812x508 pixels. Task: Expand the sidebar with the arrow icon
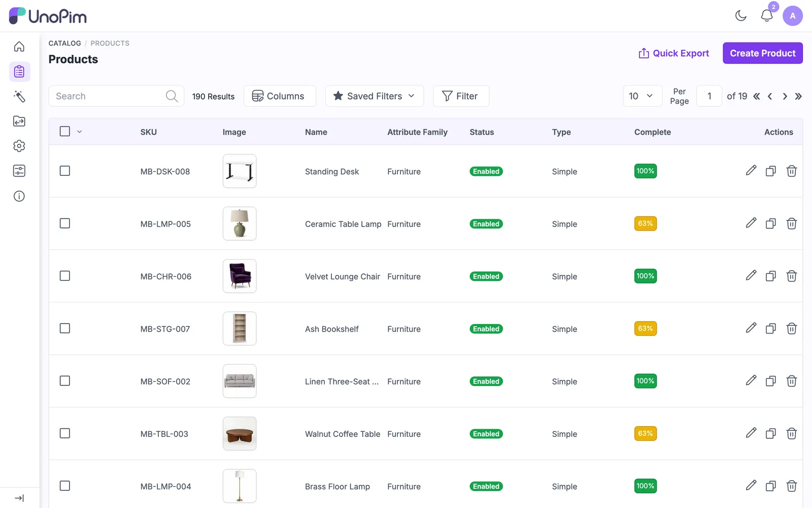coord(19,498)
